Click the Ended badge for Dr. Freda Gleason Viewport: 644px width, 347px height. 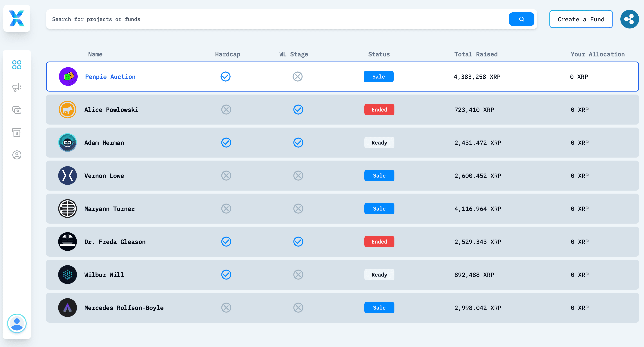point(379,242)
